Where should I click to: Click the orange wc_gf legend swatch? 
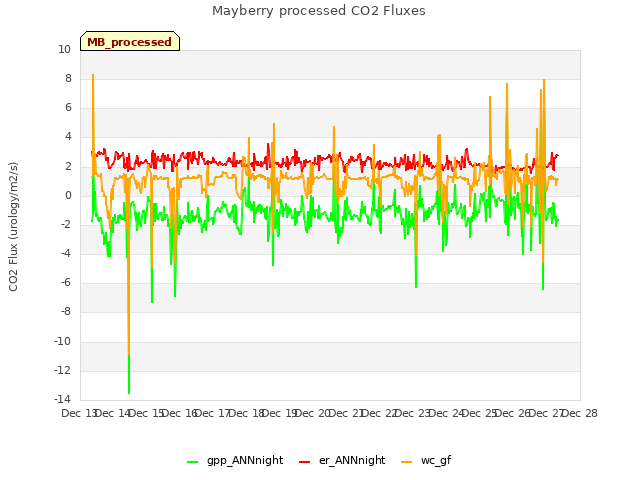click(x=407, y=462)
